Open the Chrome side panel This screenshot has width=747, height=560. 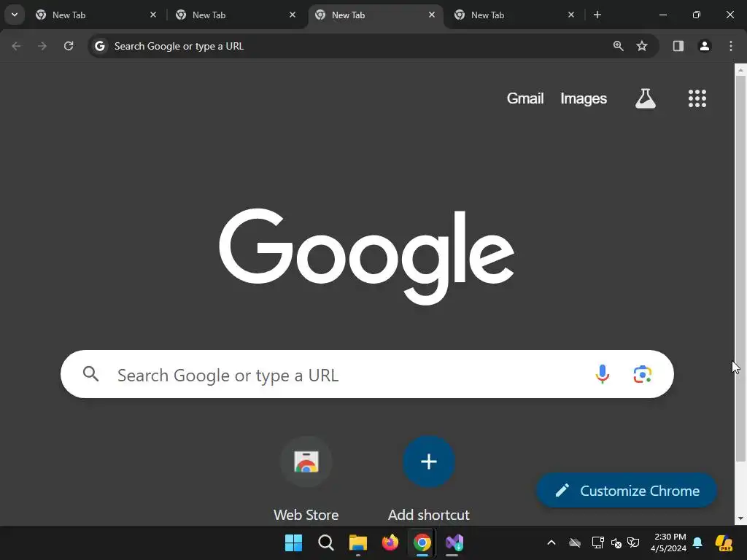[x=678, y=46]
